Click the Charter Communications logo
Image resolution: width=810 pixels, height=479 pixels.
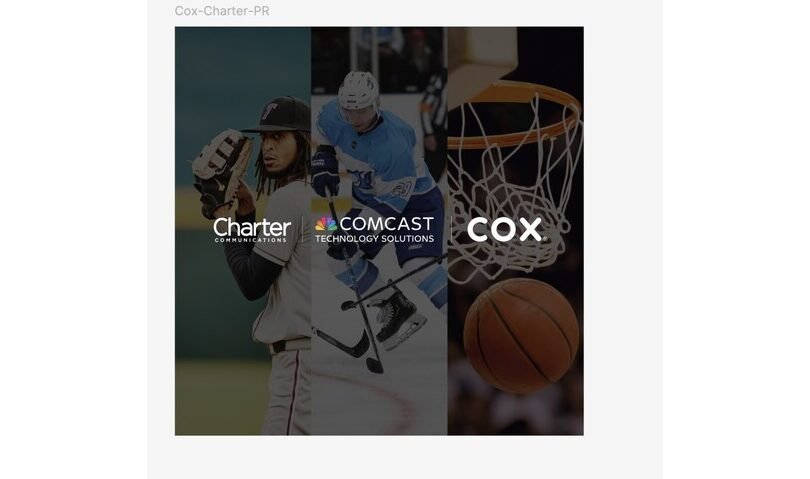click(x=252, y=230)
